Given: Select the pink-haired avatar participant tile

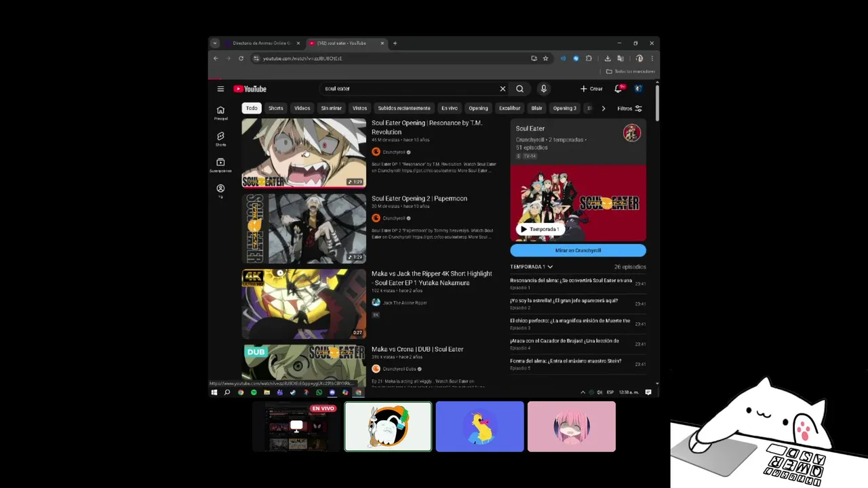Looking at the screenshot, I should pyautogui.click(x=572, y=427).
